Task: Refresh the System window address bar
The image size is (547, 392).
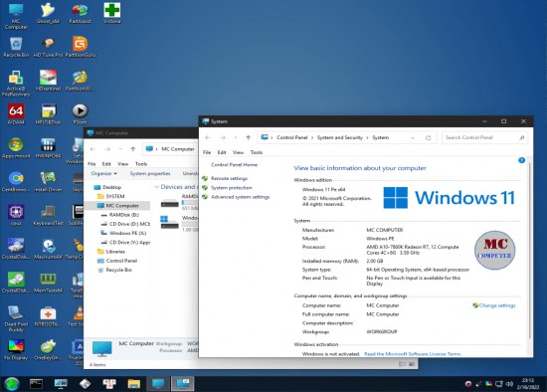Action: pos(428,138)
